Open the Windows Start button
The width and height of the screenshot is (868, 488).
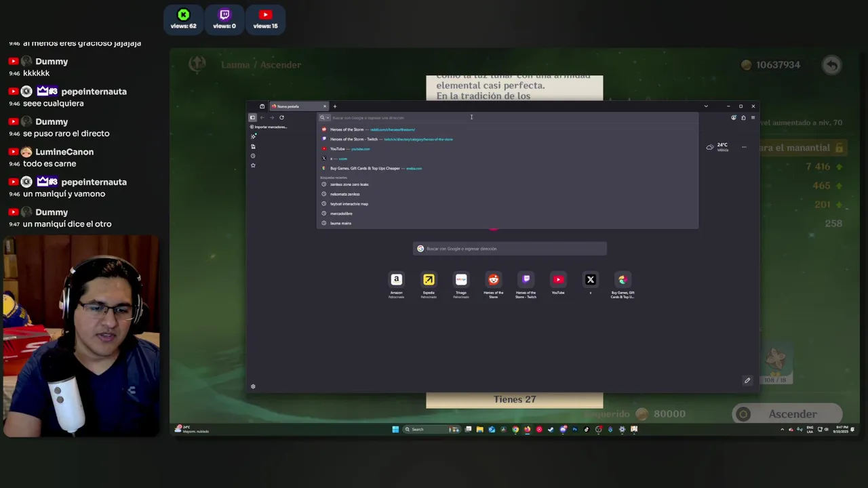(x=395, y=429)
